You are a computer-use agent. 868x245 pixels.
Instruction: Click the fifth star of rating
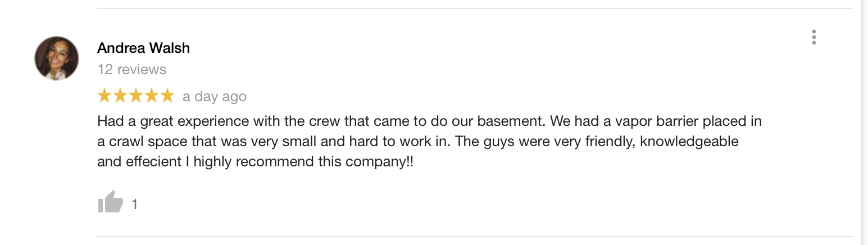167,96
